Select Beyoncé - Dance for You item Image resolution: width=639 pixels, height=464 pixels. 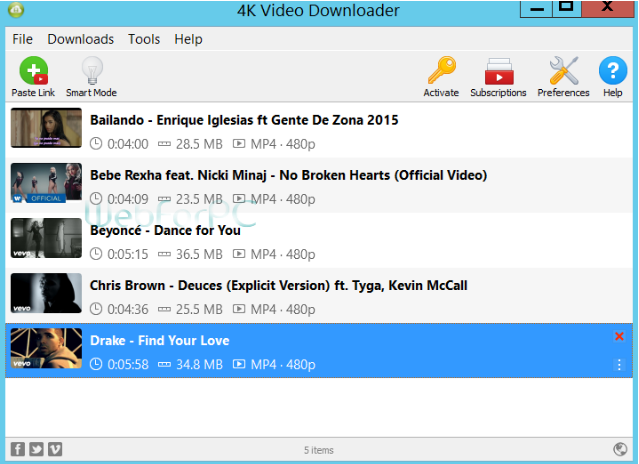point(319,240)
